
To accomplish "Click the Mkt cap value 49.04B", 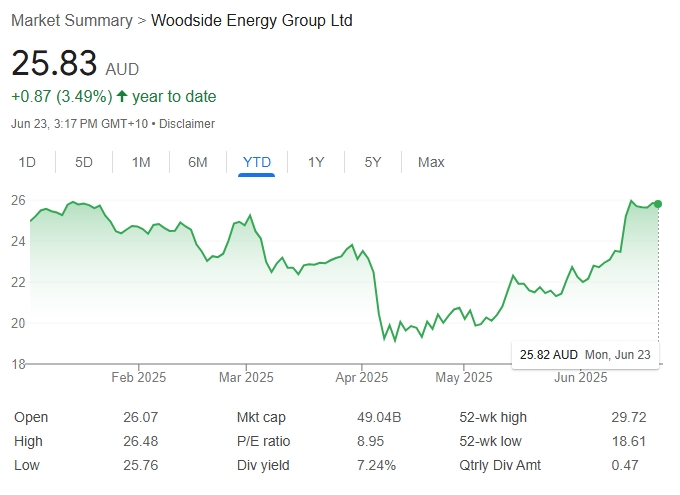I will coord(380,417).
